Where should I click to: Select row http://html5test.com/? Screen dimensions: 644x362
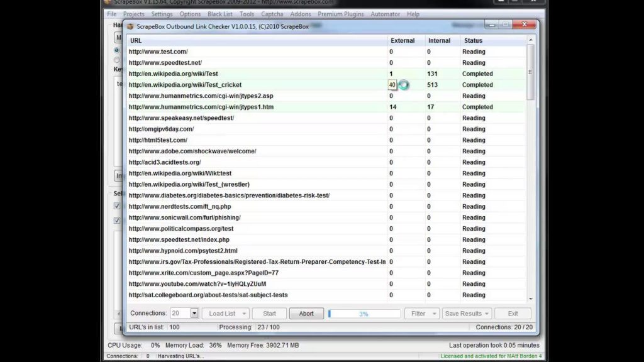pyautogui.click(x=326, y=140)
